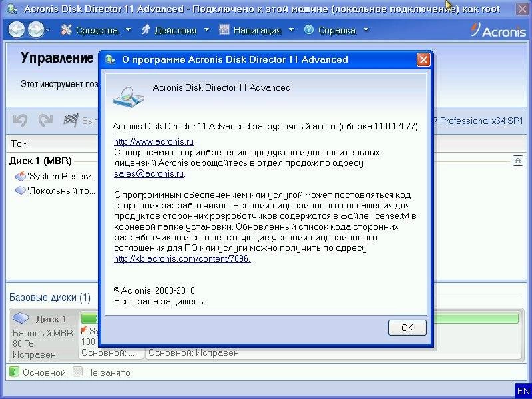This screenshot has width=532, height=399.
Task: Open the kb.acronis.com/content/7696 link
Action: click(182, 259)
